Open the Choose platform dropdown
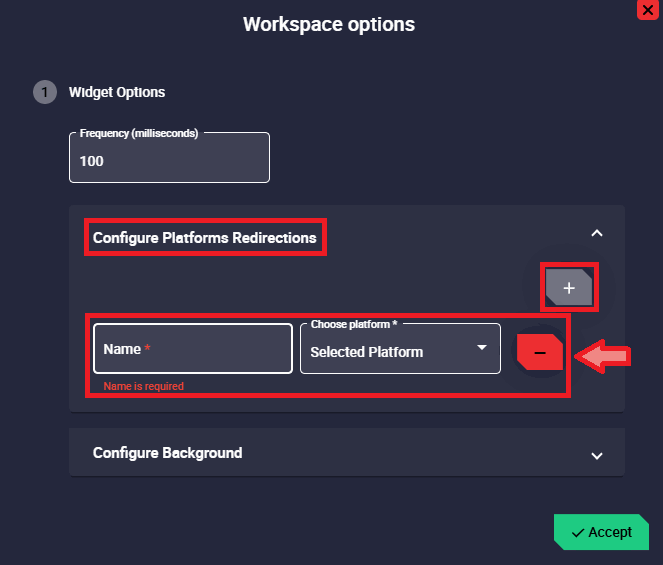Screen dimensions: 663x565 (400, 351)
